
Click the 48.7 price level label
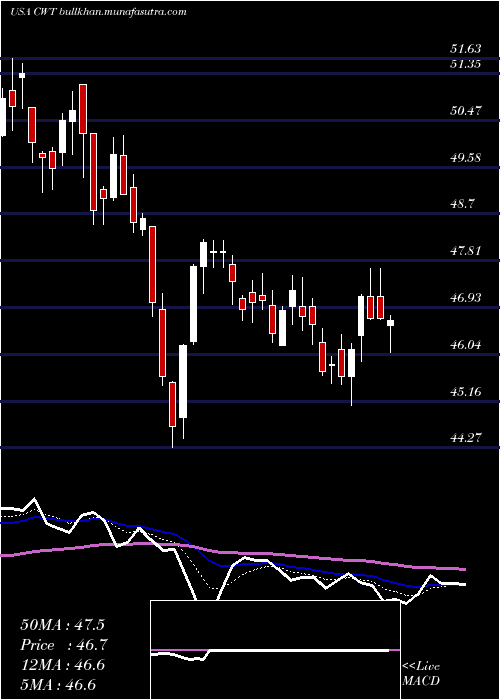[462, 204]
